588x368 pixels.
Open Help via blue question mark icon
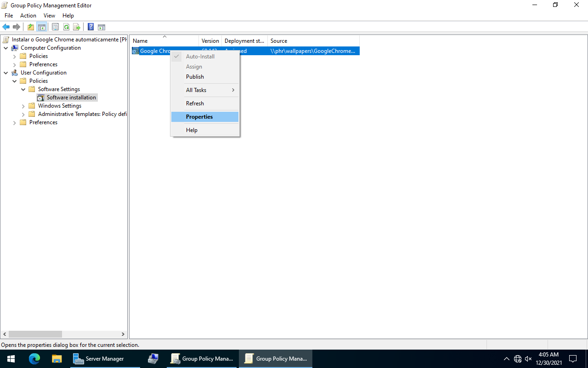(x=90, y=27)
